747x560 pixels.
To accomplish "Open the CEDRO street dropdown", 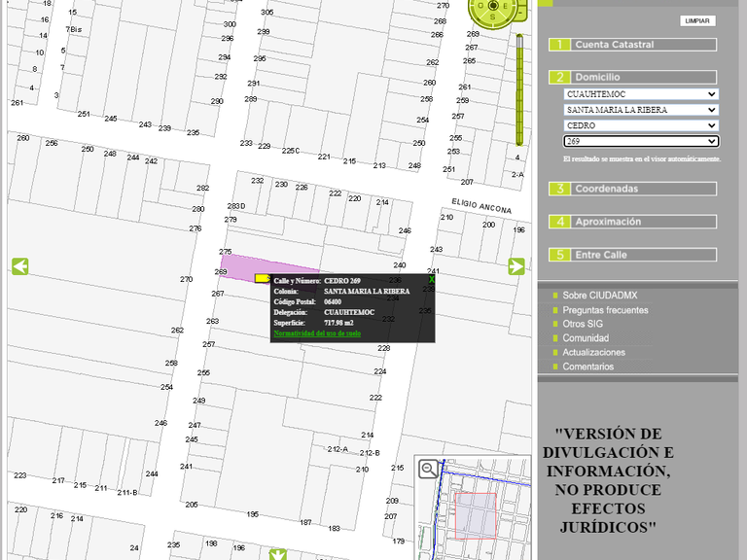I will [x=641, y=125].
